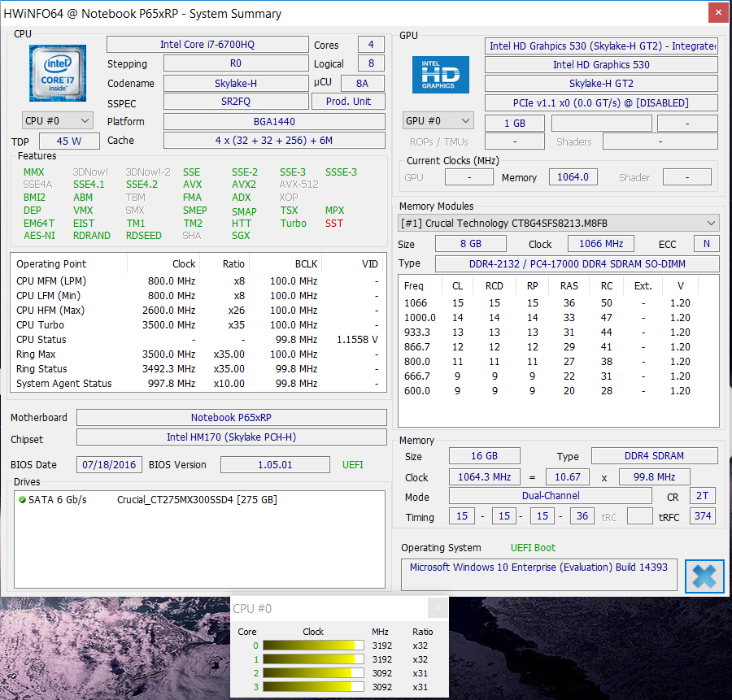Click the PCIe v1.1 x0 DISABLED field

pos(601,103)
